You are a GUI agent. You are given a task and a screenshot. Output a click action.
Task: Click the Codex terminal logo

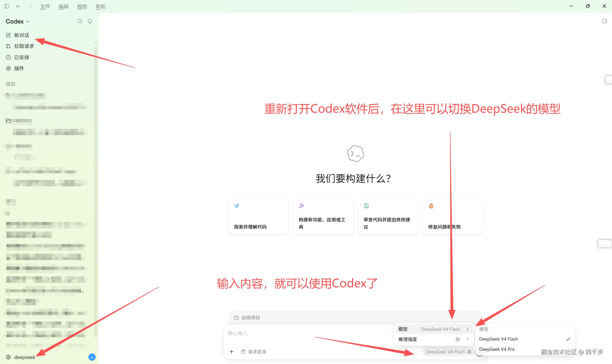(355, 154)
